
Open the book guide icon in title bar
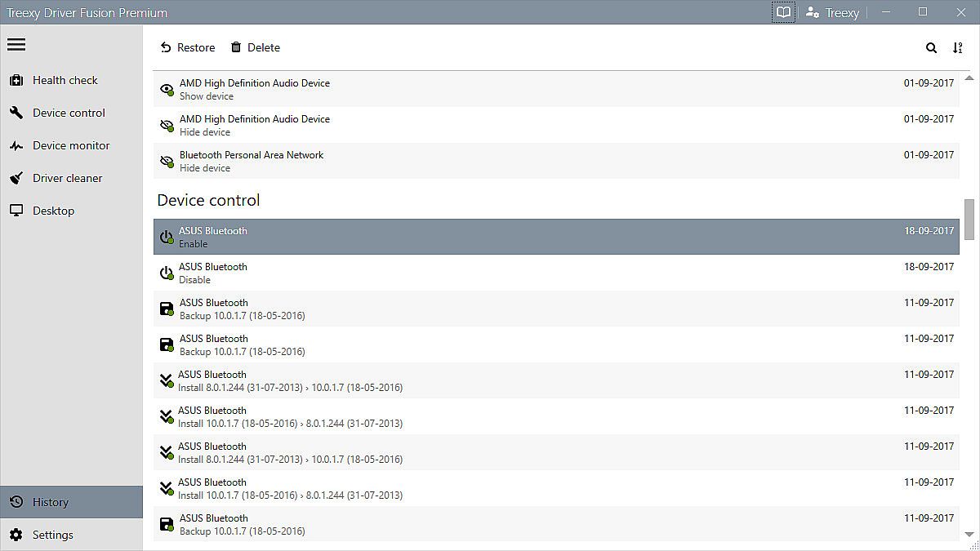click(x=783, y=12)
